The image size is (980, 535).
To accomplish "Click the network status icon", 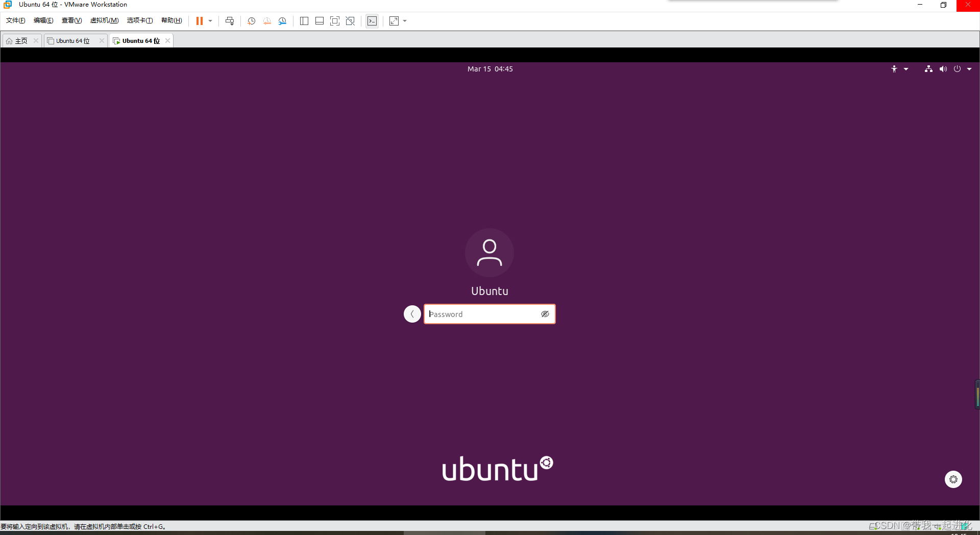I will (x=928, y=69).
